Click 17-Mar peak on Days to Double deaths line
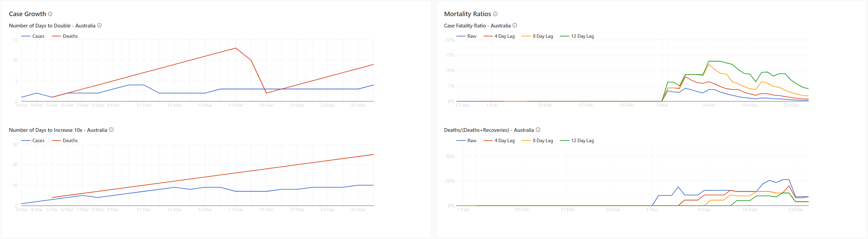868x239 pixels. tap(236, 48)
